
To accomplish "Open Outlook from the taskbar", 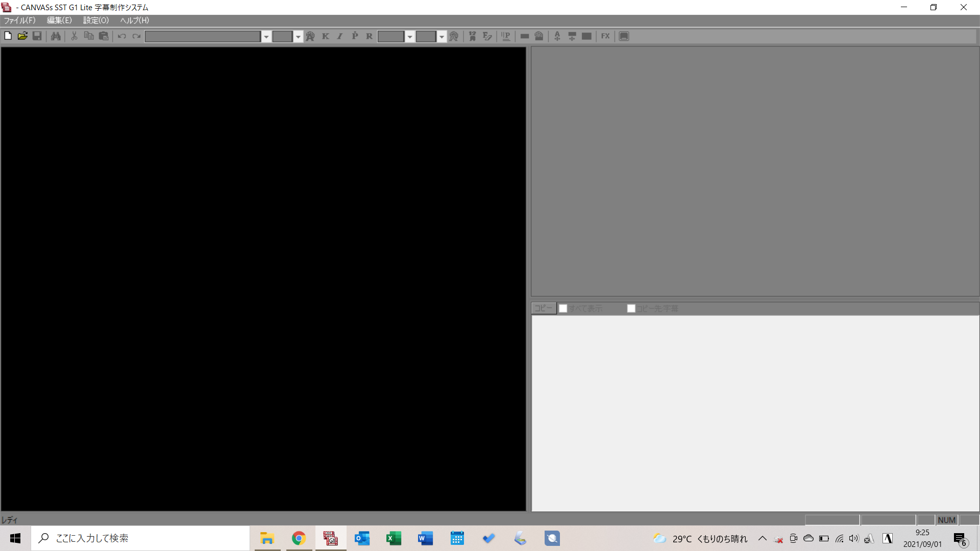I will pos(362,538).
